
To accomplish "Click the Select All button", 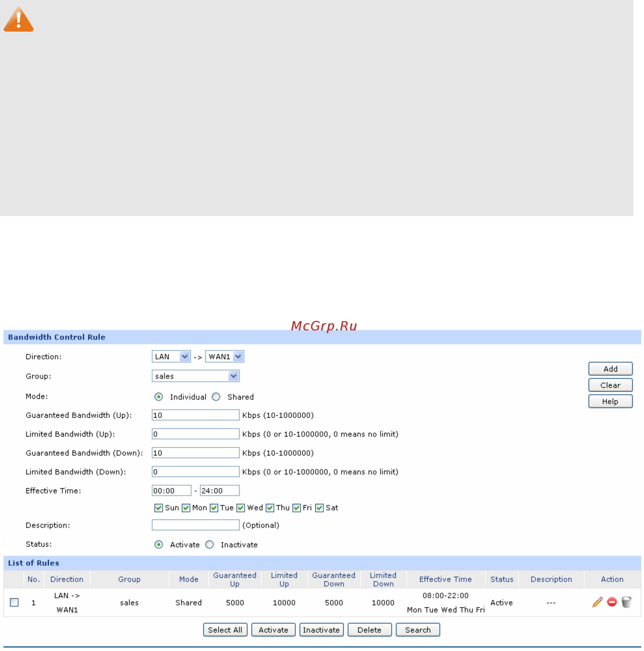I will pyautogui.click(x=225, y=630).
